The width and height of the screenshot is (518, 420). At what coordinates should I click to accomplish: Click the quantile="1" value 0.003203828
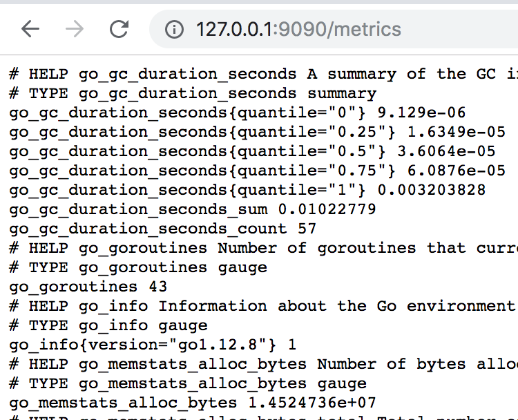pyautogui.click(x=432, y=190)
